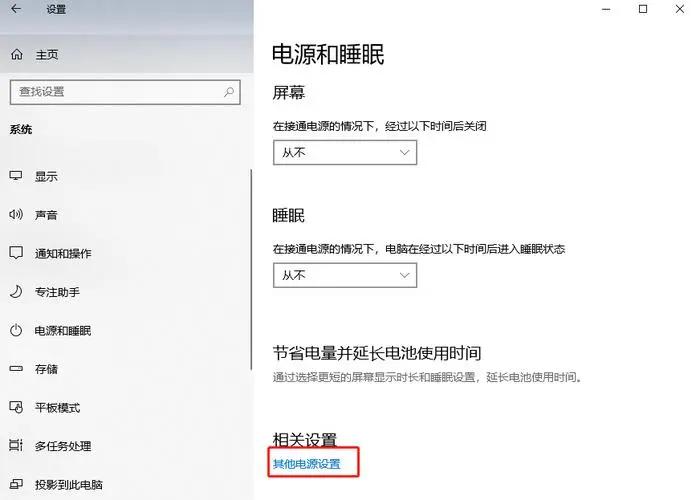Viewport: 692px width, 500px height.
Task: Click the 其他电源设置 link
Action: coord(307,464)
